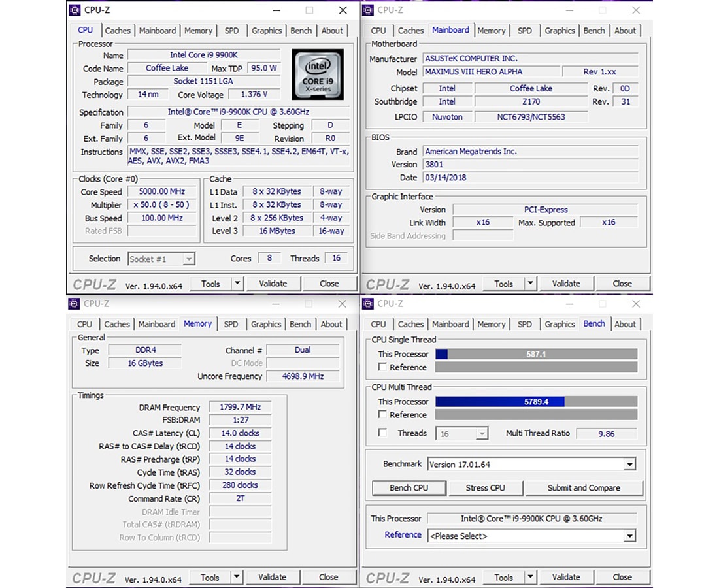Click the CPU-Z title icon in the CPU window
This screenshot has width=719, height=588.
coord(75,10)
